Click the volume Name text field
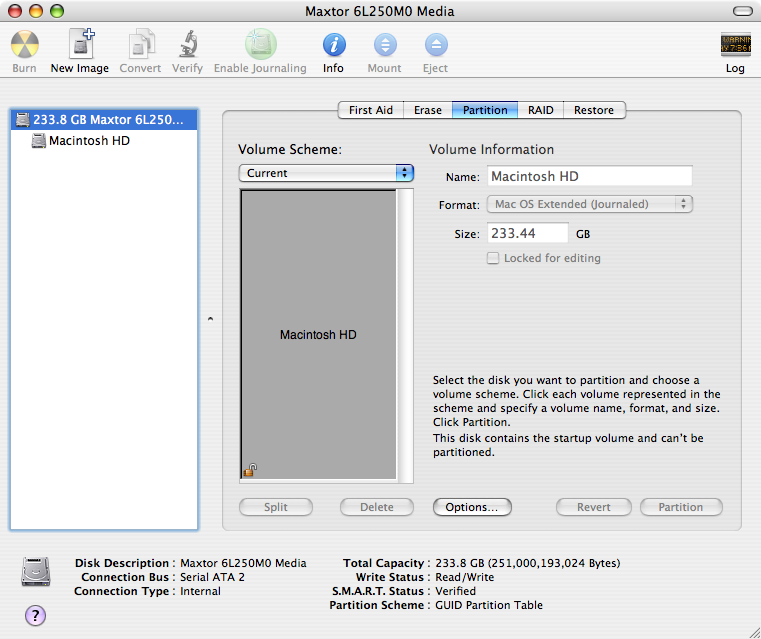The width and height of the screenshot is (761, 639). 590,176
